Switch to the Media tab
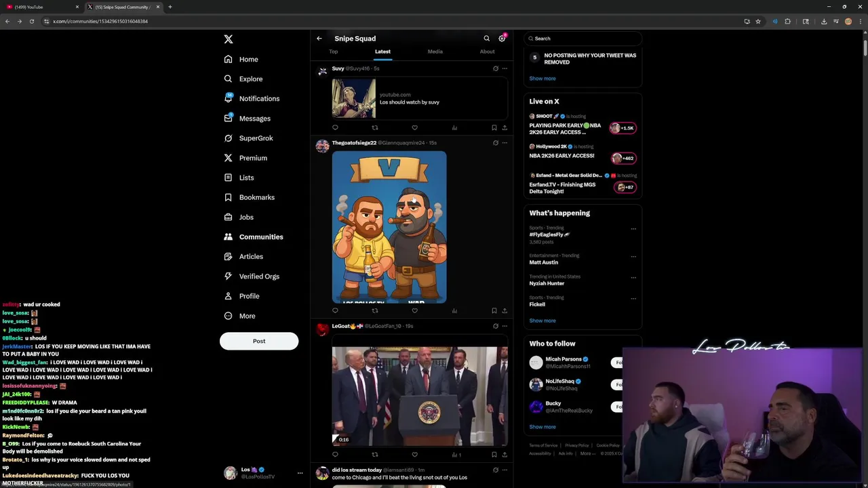The height and width of the screenshot is (488, 868). click(x=435, y=52)
